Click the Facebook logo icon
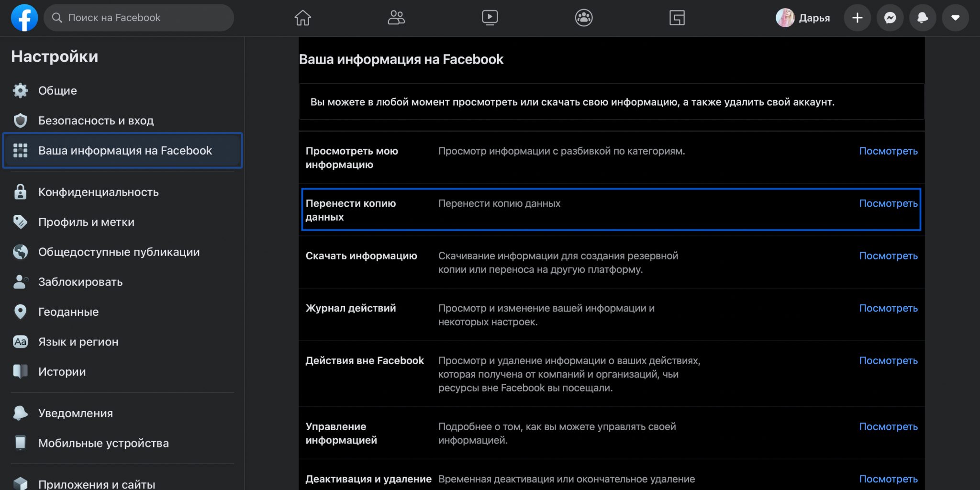 [x=24, y=18]
